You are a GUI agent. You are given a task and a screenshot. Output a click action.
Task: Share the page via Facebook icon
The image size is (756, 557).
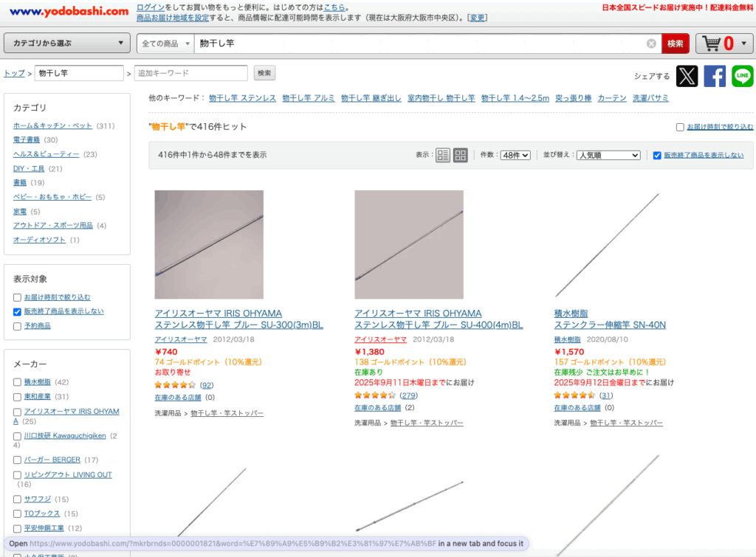pos(715,76)
